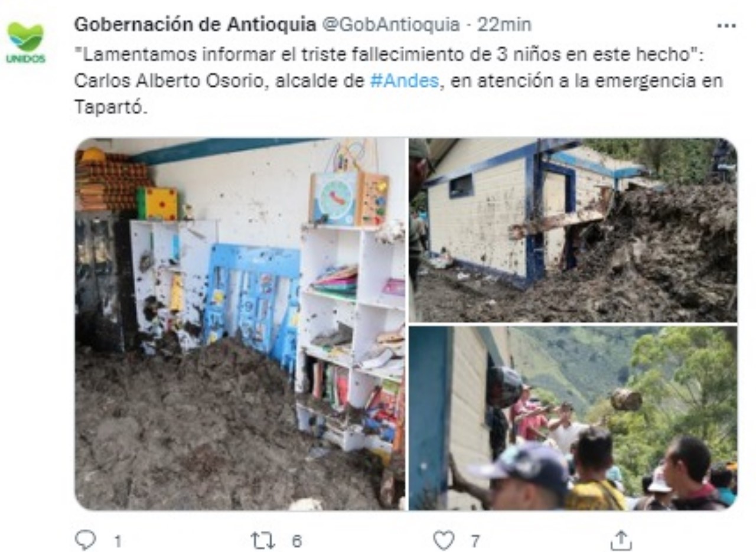View the muddy classroom shelves photo
The width and height of the screenshot is (756, 552).
[240, 324]
